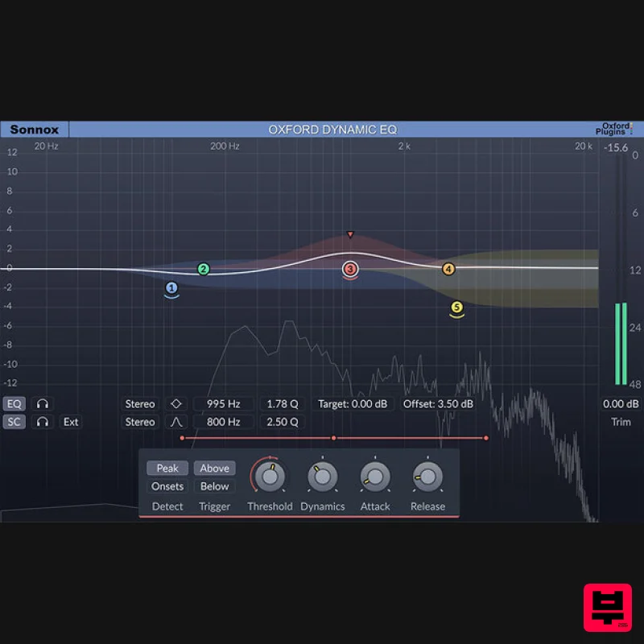Open the Stereo selector on the EQ row

coord(139,403)
